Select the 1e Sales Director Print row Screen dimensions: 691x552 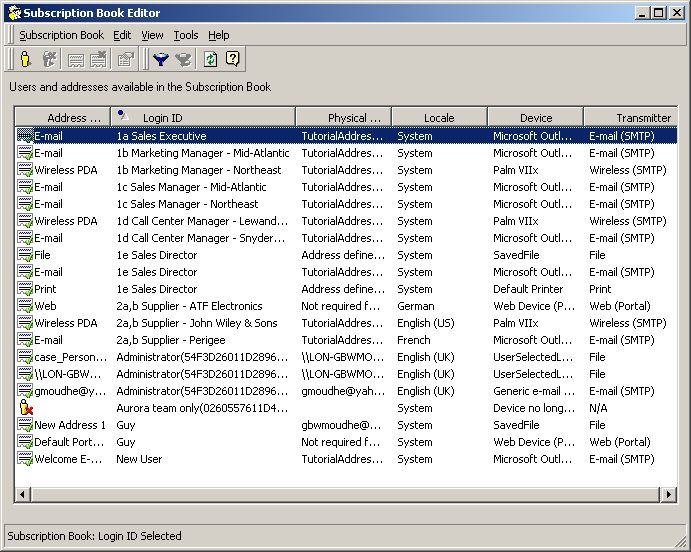pos(157,289)
